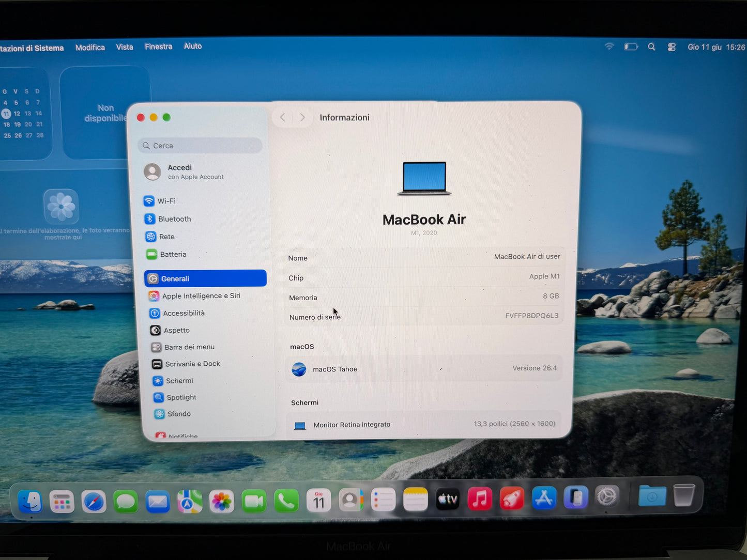The image size is (747, 560).
Task: Click Versione 26.4 text
Action: tap(535, 368)
